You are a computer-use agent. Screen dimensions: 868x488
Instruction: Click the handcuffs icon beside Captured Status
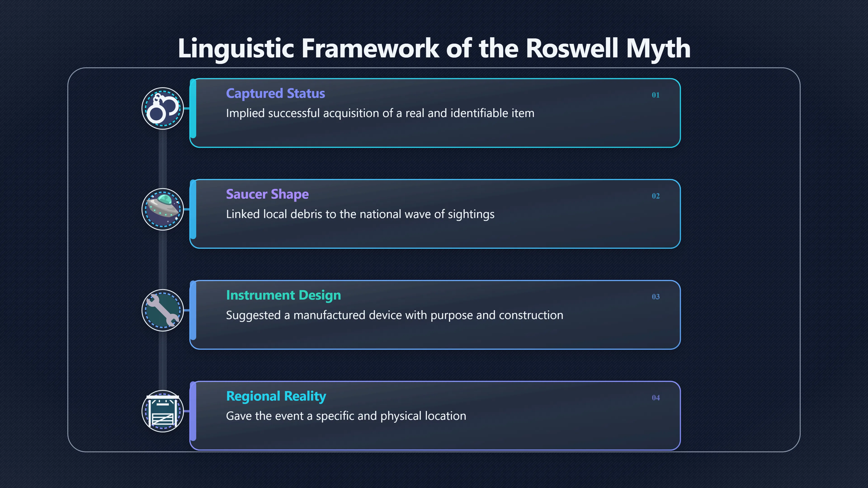pyautogui.click(x=163, y=108)
